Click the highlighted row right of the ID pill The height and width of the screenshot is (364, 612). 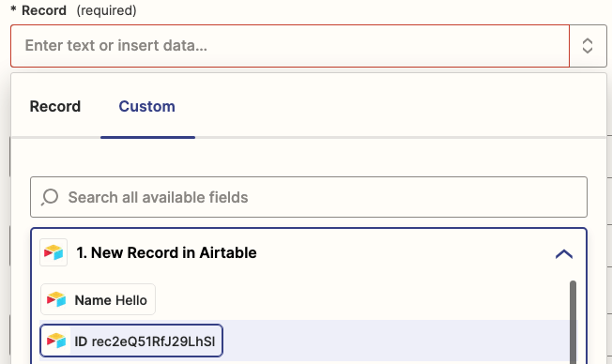point(396,341)
